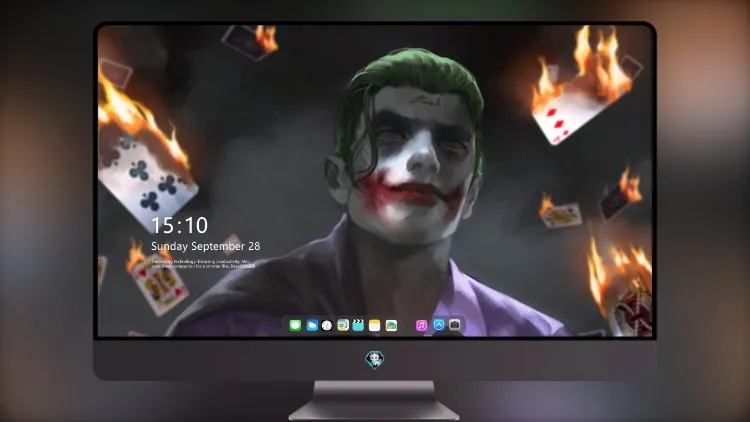Viewport: 750px width, 422px height.
Task: Open the blue App Store icon
Action: [439, 325]
